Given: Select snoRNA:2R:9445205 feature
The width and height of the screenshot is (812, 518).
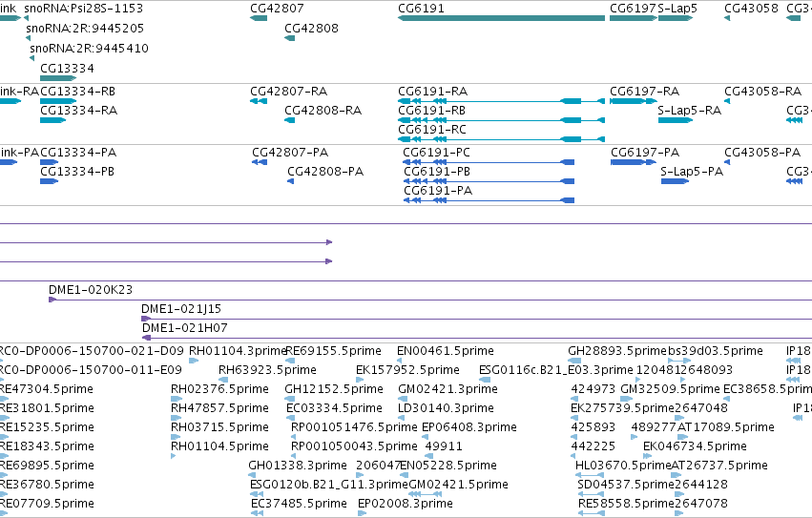Looking at the screenshot, I should [x=28, y=38].
